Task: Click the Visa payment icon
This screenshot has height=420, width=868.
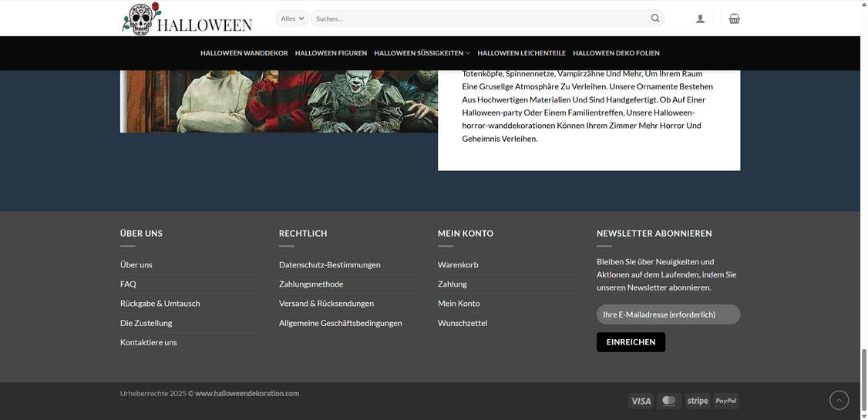Action: tap(641, 402)
